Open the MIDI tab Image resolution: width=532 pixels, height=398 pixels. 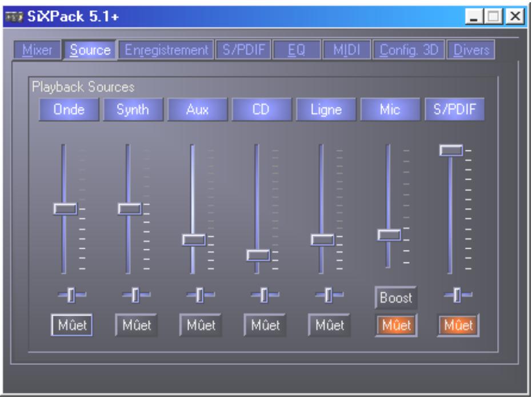pyautogui.click(x=346, y=50)
